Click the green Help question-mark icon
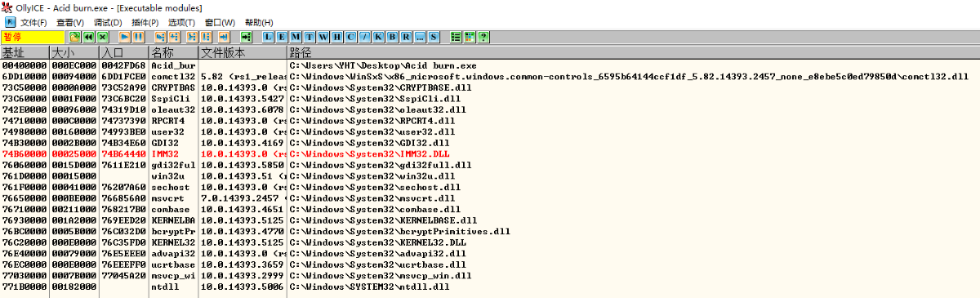980x298 pixels. pyautogui.click(x=483, y=37)
